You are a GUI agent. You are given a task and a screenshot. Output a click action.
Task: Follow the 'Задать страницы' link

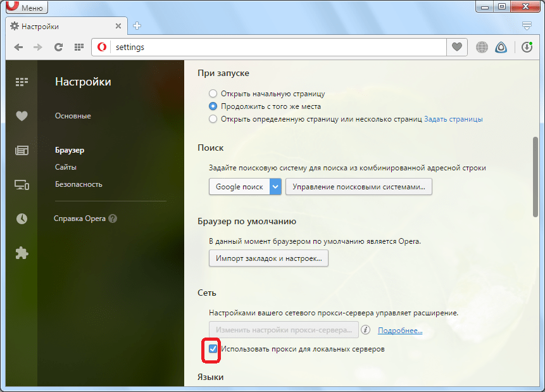point(453,119)
